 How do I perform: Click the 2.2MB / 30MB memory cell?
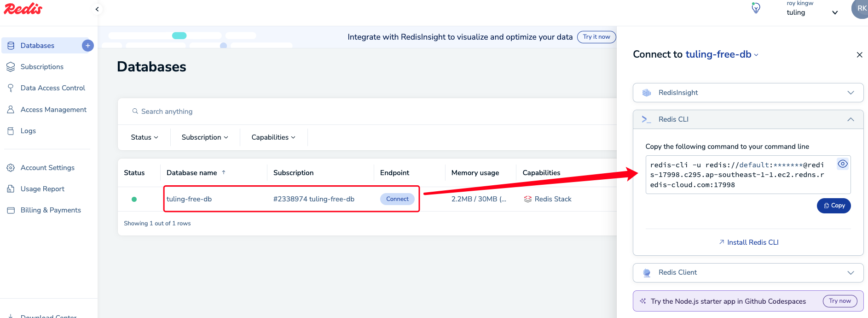479,199
